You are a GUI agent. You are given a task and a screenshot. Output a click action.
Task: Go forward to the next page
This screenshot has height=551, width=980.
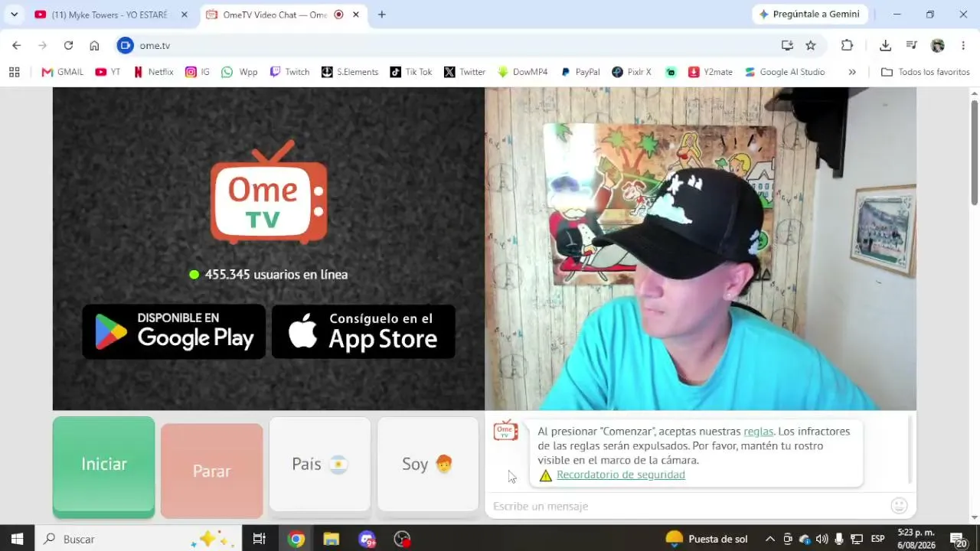pyautogui.click(x=43, y=46)
